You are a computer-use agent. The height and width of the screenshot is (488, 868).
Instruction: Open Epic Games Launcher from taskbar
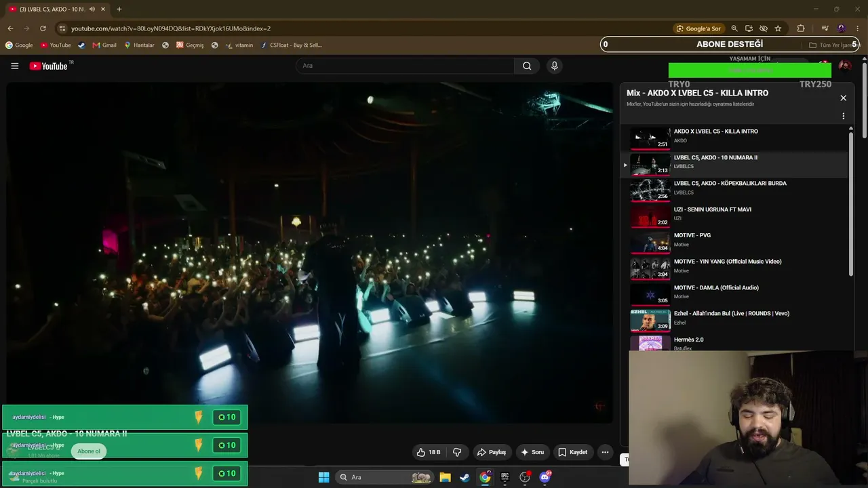(505, 477)
